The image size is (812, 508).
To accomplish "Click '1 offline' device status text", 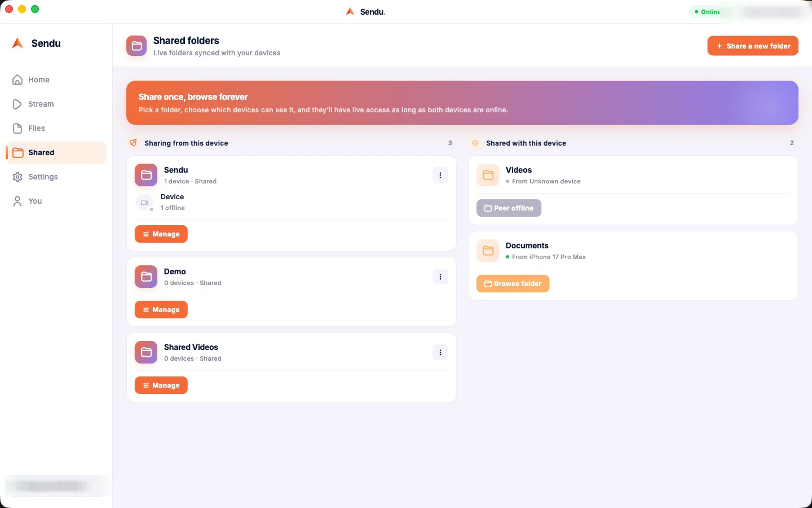I will pos(173,208).
